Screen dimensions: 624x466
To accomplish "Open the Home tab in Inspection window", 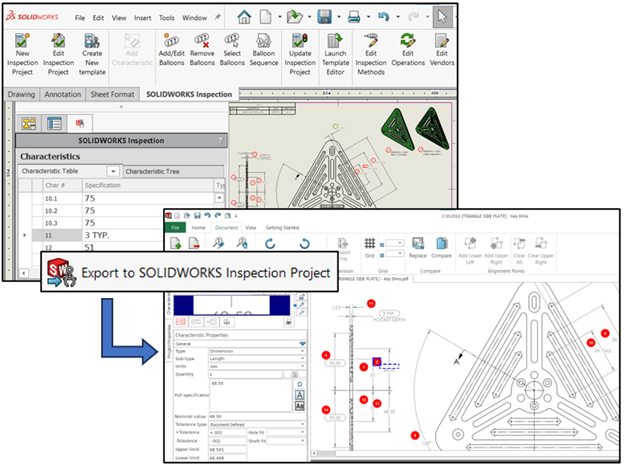I will (198, 228).
